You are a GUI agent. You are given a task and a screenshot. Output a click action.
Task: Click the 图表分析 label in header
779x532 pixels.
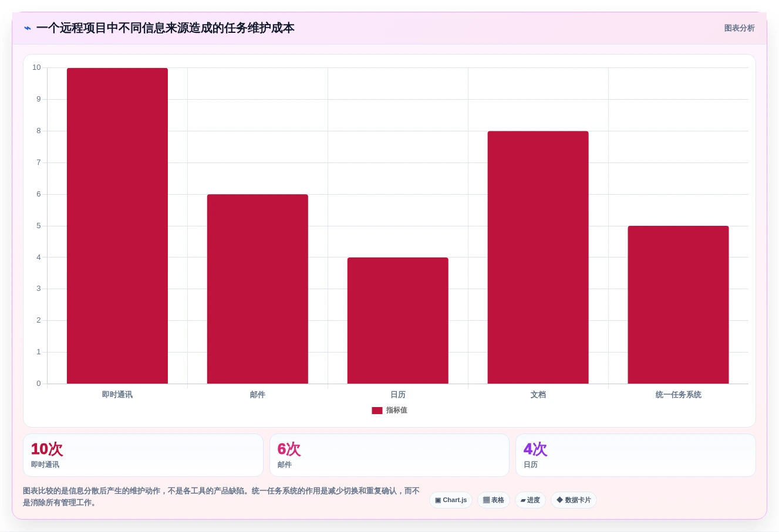[x=739, y=28]
